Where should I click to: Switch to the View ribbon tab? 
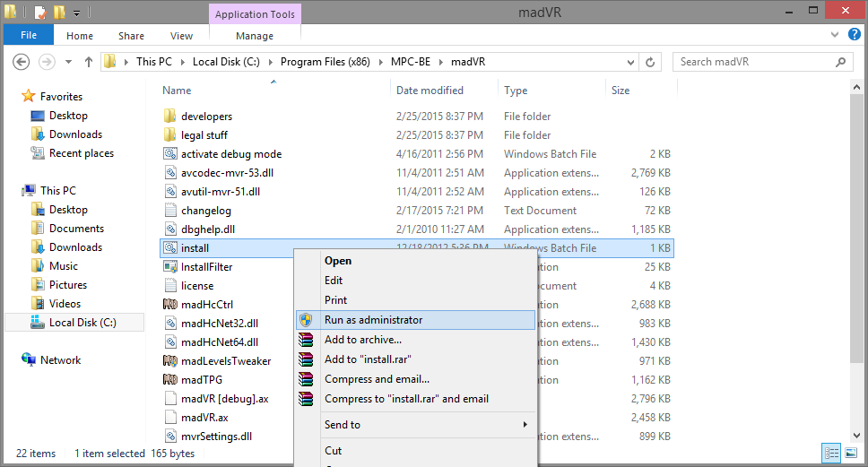[x=181, y=36]
